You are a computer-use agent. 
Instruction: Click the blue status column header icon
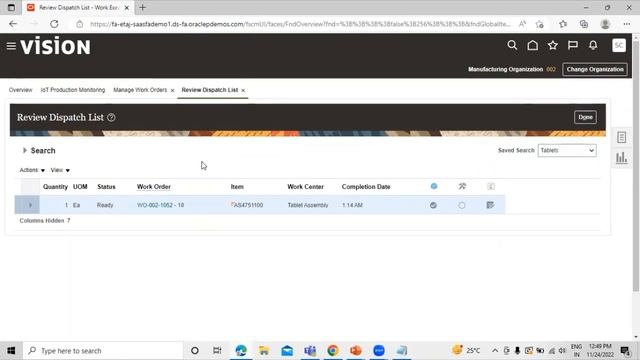pyautogui.click(x=433, y=186)
